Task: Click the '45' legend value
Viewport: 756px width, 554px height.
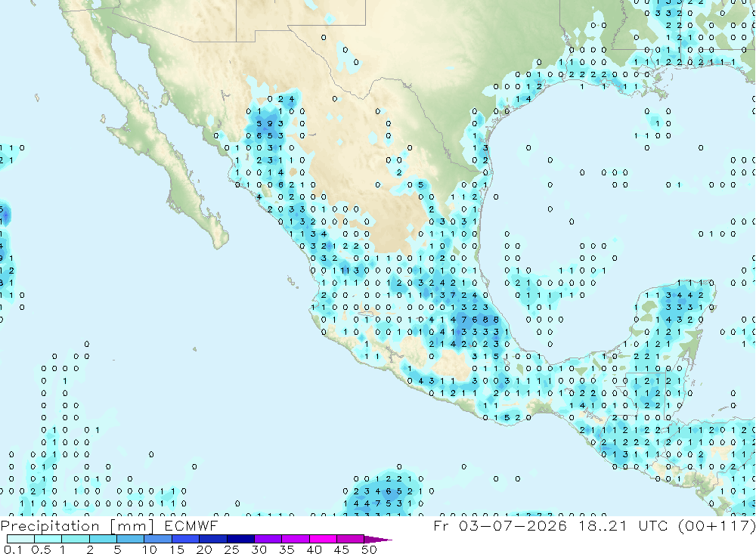Action: pos(342,549)
